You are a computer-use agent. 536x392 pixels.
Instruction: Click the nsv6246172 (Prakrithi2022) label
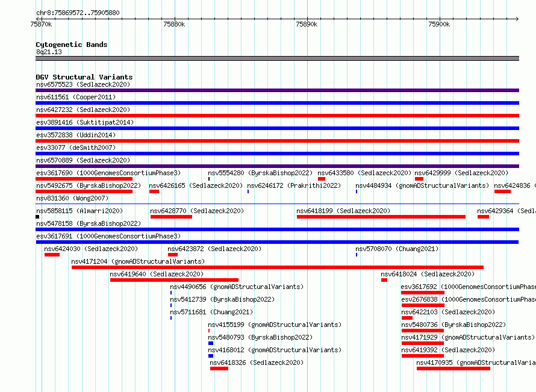coord(294,185)
